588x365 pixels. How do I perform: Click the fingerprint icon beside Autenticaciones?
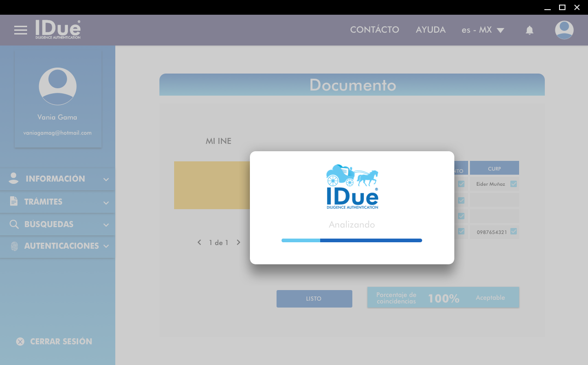[14, 246]
